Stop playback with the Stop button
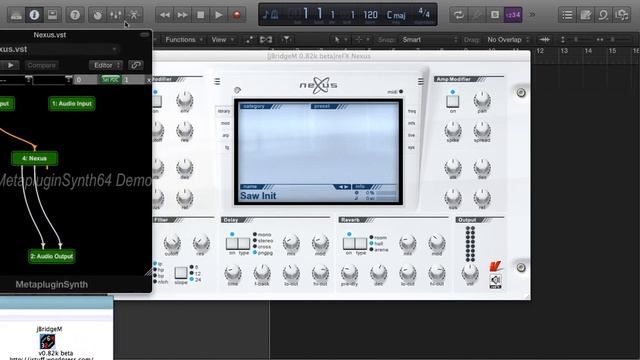This screenshot has width=640, height=360. (x=200, y=15)
